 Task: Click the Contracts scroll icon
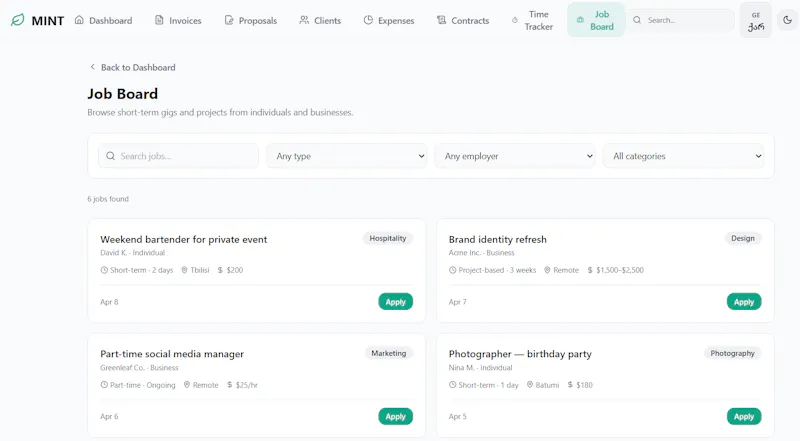(x=441, y=20)
